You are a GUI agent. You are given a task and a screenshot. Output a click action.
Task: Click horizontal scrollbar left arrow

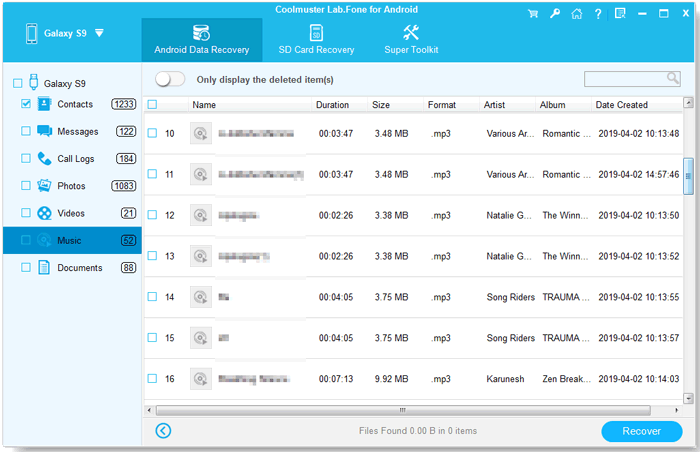149,410
